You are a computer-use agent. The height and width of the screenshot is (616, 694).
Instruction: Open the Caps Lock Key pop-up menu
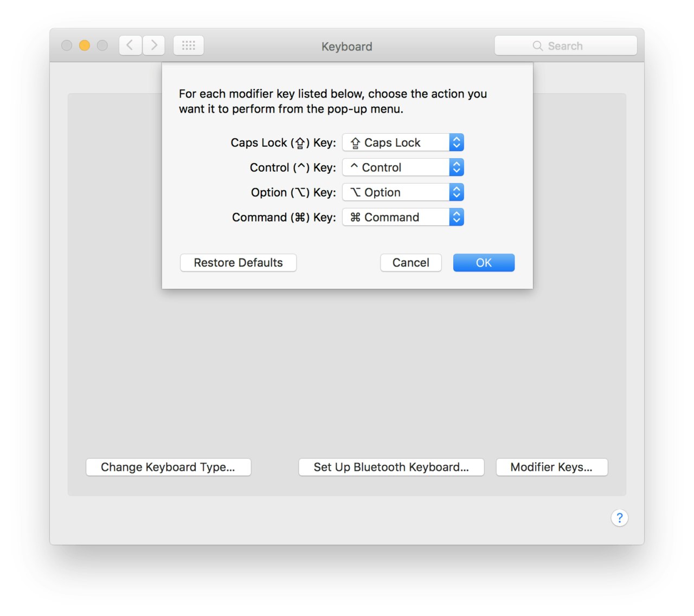click(403, 142)
